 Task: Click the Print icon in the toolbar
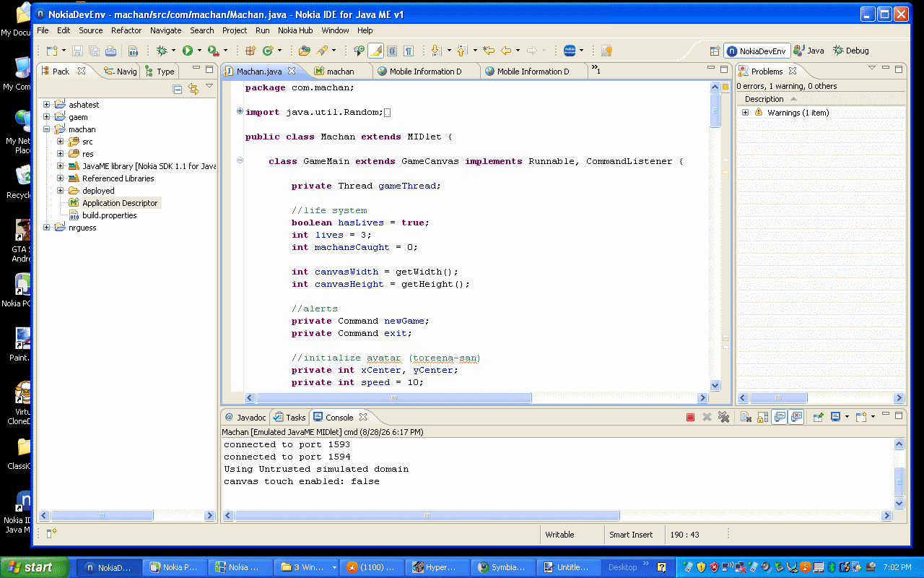110,51
